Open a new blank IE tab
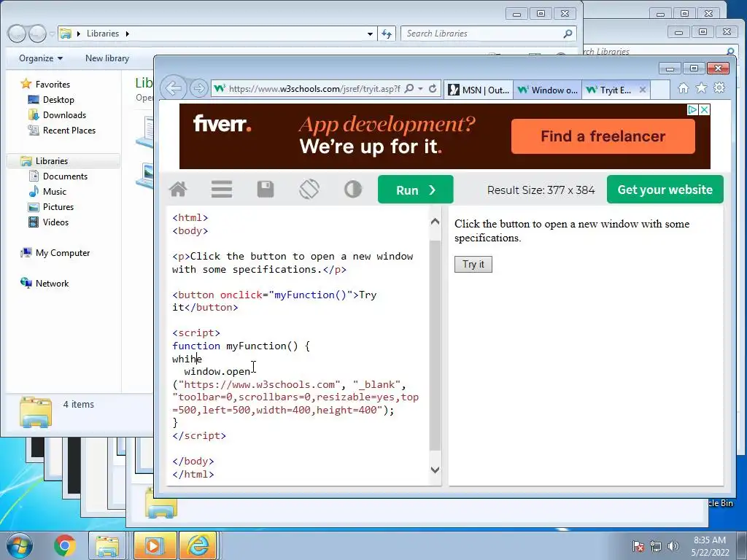The image size is (747, 560). point(660,90)
